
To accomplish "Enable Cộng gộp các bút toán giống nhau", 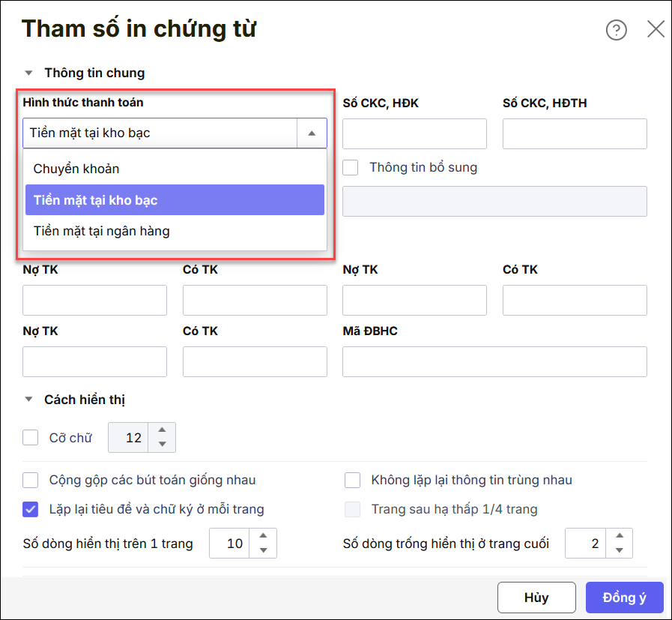I will (31, 481).
